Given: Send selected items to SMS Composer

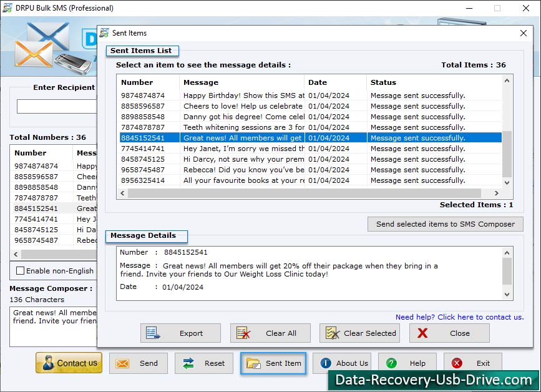Looking at the screenshot, I should tap(446, 224).
